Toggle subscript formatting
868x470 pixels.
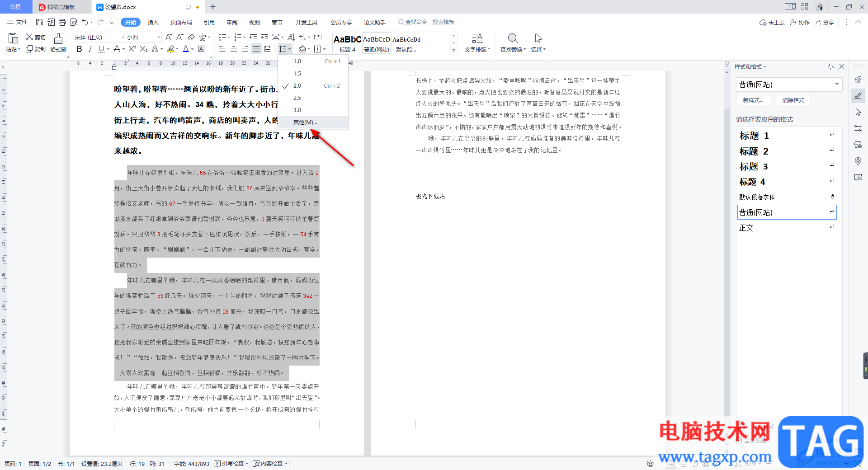pyautogui.click(x=144, y=49)
